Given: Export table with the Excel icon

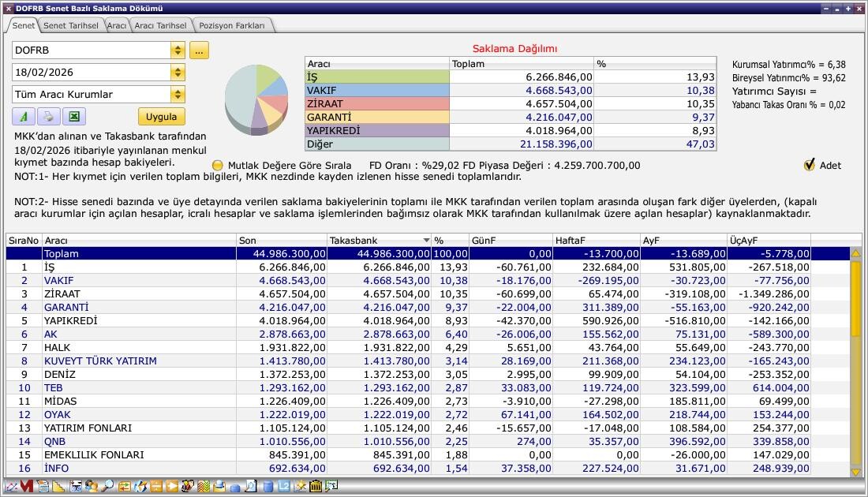Looking at the screenshot, I should [73, 117].
